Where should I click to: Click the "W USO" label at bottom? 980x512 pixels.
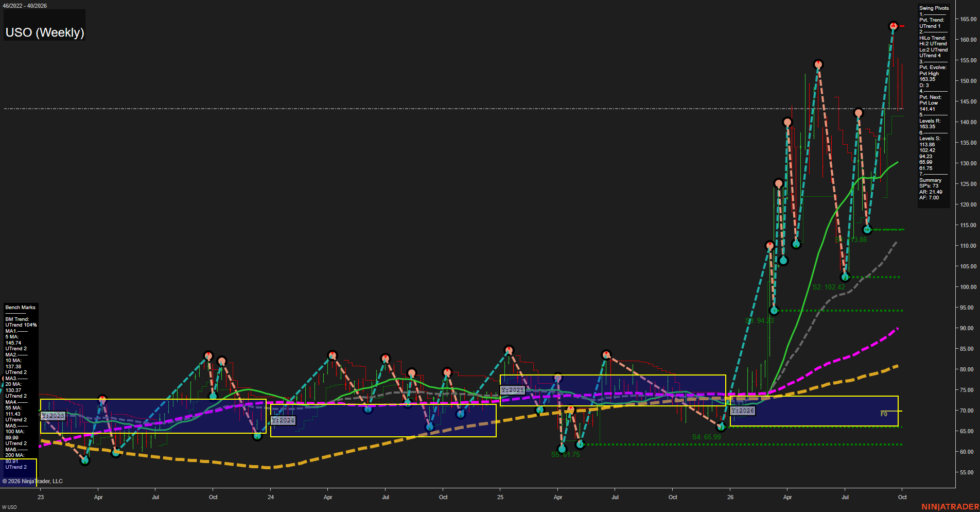[x=9, y=507]
